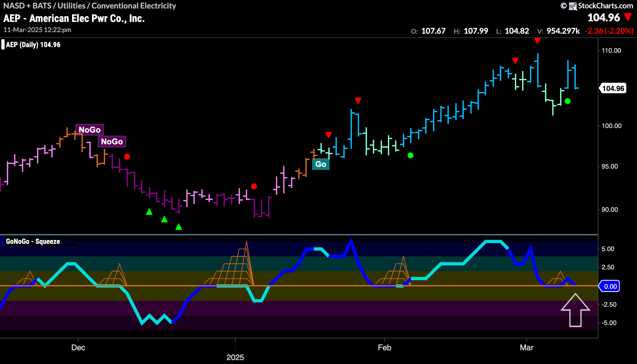
Task: Click the NASD + BATS / Utilities header text
Action: 90,6
